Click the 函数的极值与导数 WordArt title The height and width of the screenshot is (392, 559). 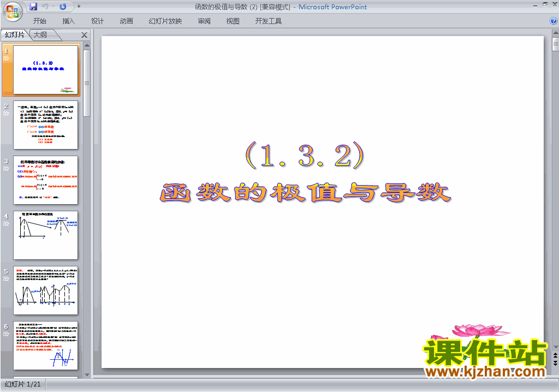[x=306, y=193]
